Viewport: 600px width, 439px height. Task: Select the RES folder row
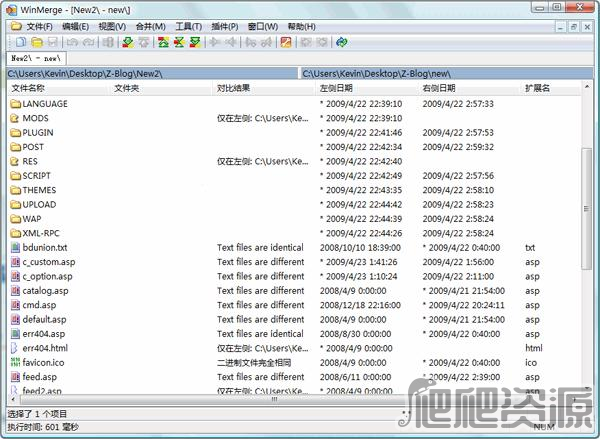coord(293,161)
